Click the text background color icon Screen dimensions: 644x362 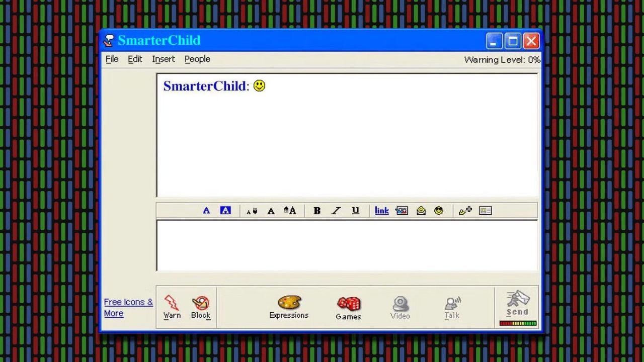(x=225, y=211)
